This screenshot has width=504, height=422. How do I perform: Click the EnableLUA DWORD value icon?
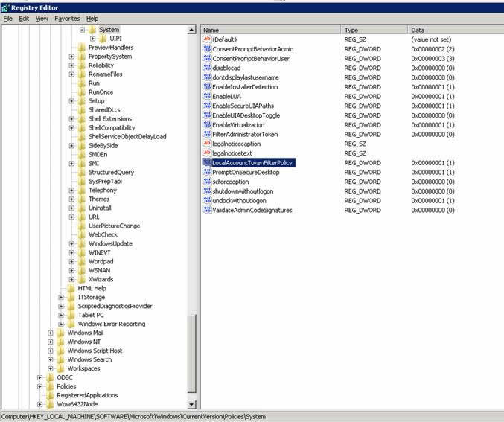(207, 97)
